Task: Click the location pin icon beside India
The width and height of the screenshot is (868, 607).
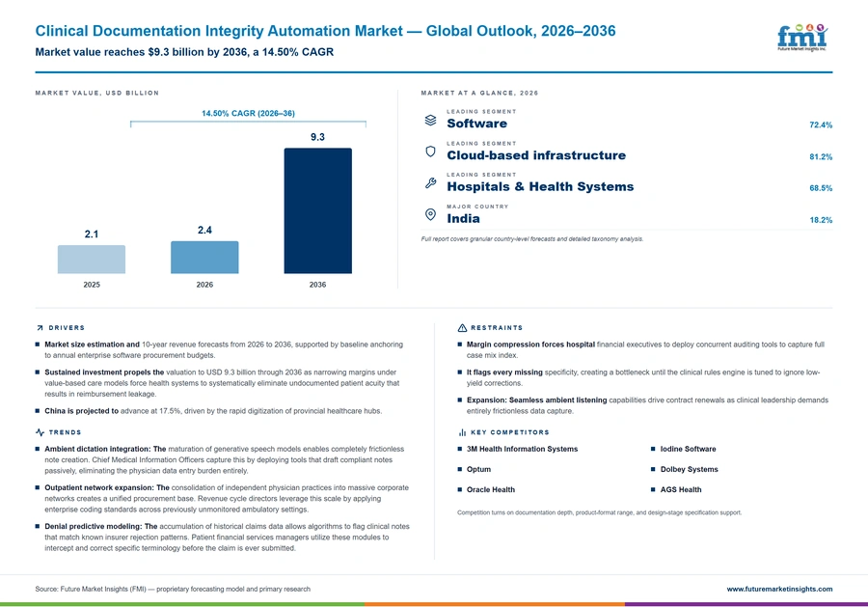Action: click(x=431, y=215)
